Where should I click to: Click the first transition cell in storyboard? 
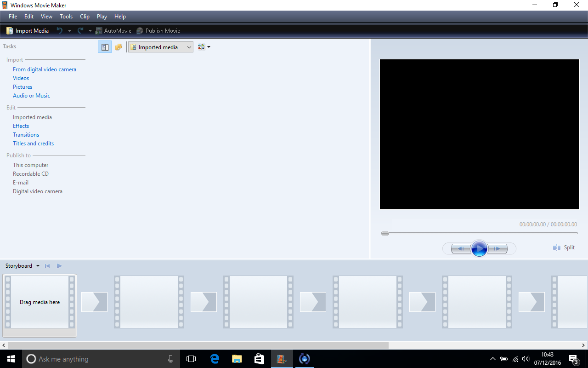(x=94, y=302)
